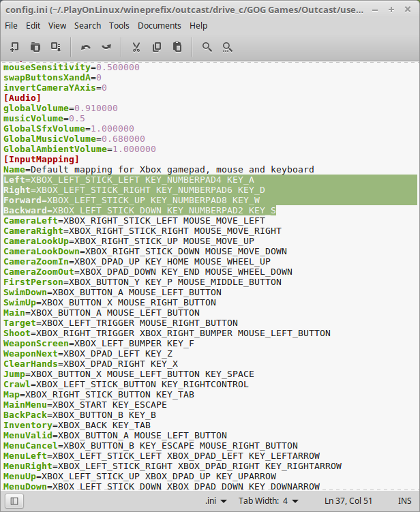
Task: Click the MainMenu= mapping line
Action: [85, 405]
